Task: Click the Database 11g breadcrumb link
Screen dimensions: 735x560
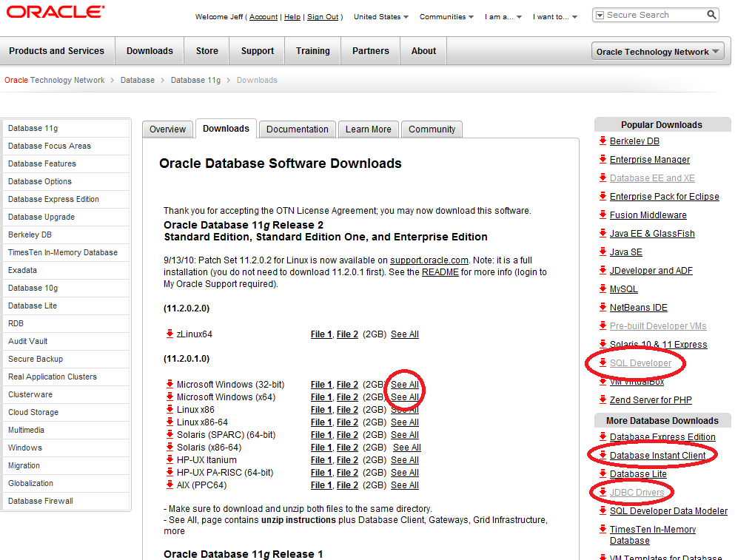Action: pyautogui.click(x=195, y=80)
